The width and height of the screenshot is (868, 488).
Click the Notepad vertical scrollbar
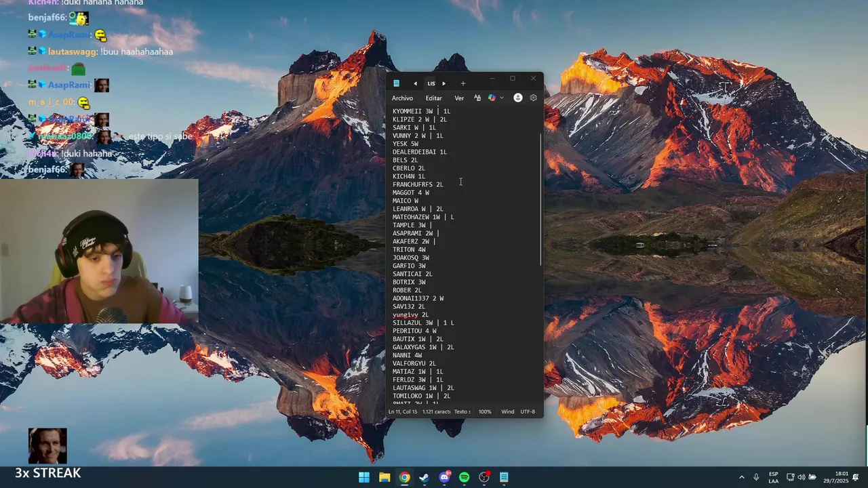click(540, 199)
